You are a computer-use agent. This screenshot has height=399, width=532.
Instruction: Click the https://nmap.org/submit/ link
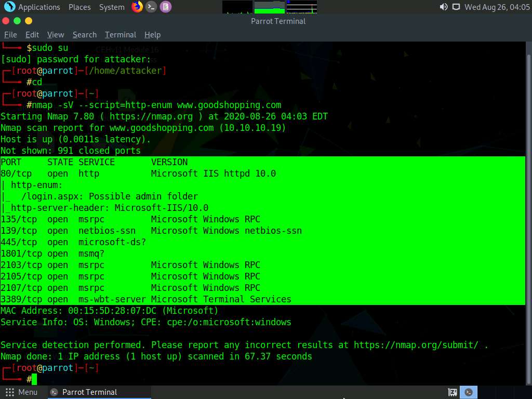tap(416, 345)
